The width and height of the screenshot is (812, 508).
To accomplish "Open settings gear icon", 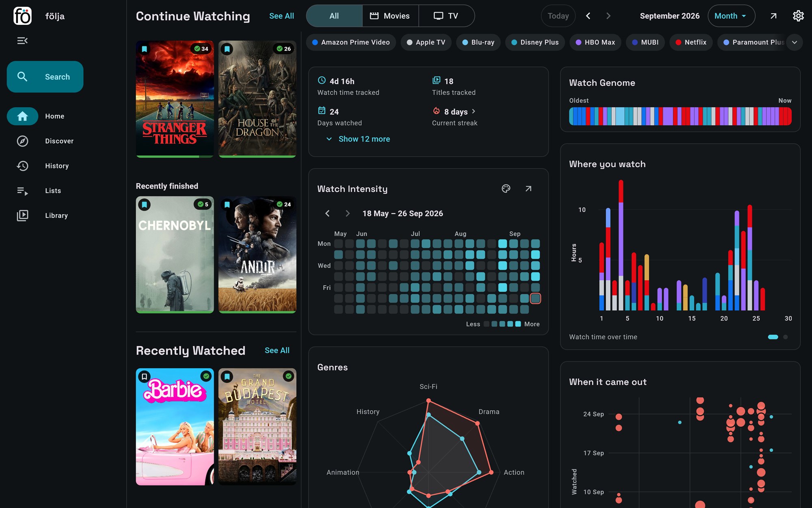I will click(798, 16).
